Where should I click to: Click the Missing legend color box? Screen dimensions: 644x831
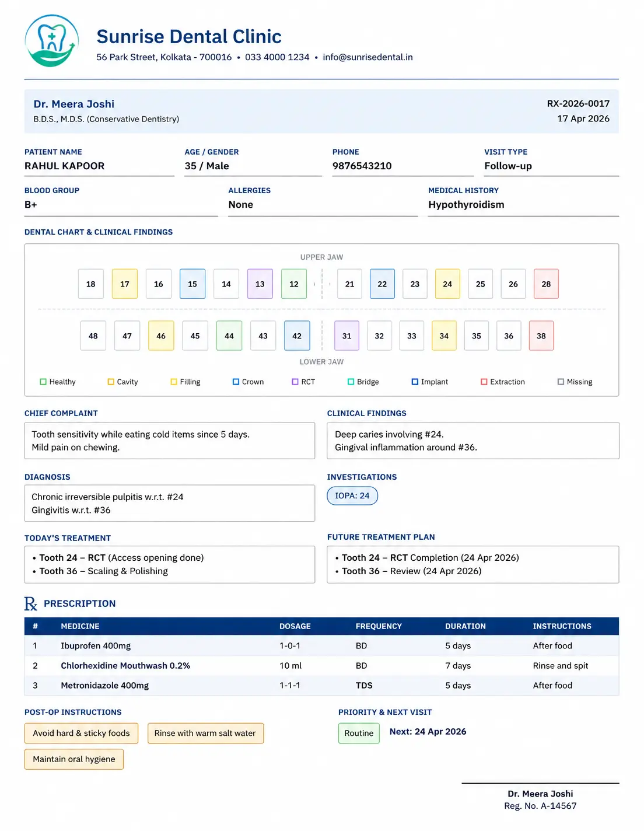(x=561, y=382)
